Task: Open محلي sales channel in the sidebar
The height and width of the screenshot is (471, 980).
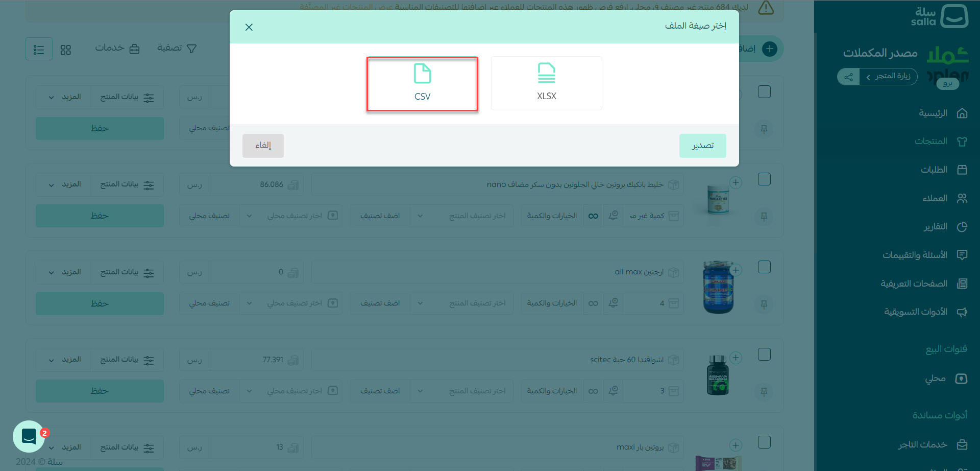Action: pos(946,379)
